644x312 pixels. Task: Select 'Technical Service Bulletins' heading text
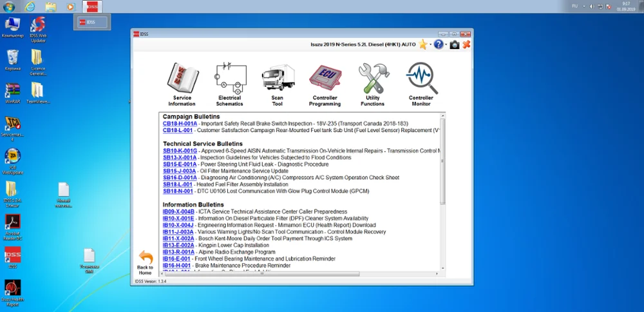click(202, 144)
